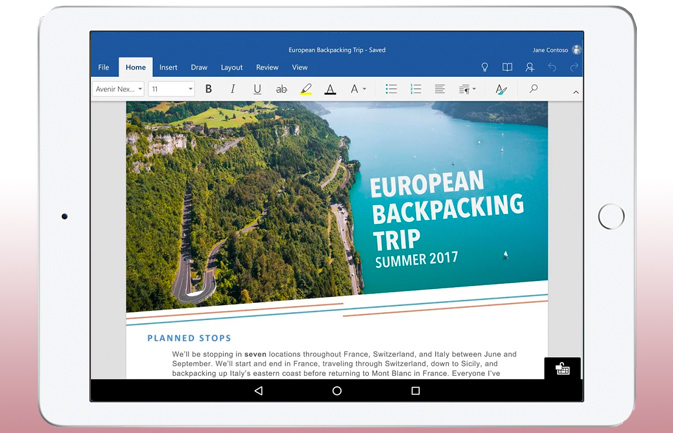Toggle bold formatting
673x433 pixels.
coord(209,89)
